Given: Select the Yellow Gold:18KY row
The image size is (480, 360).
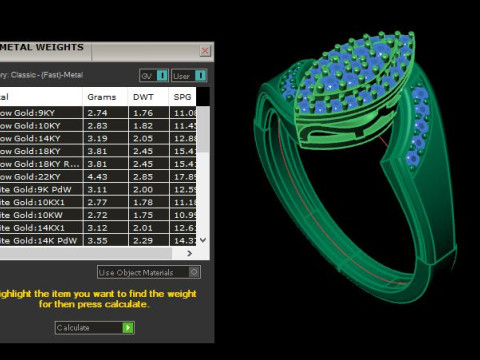Looking at the screenshot, I should pyautogui.click(x=98, y=151).
